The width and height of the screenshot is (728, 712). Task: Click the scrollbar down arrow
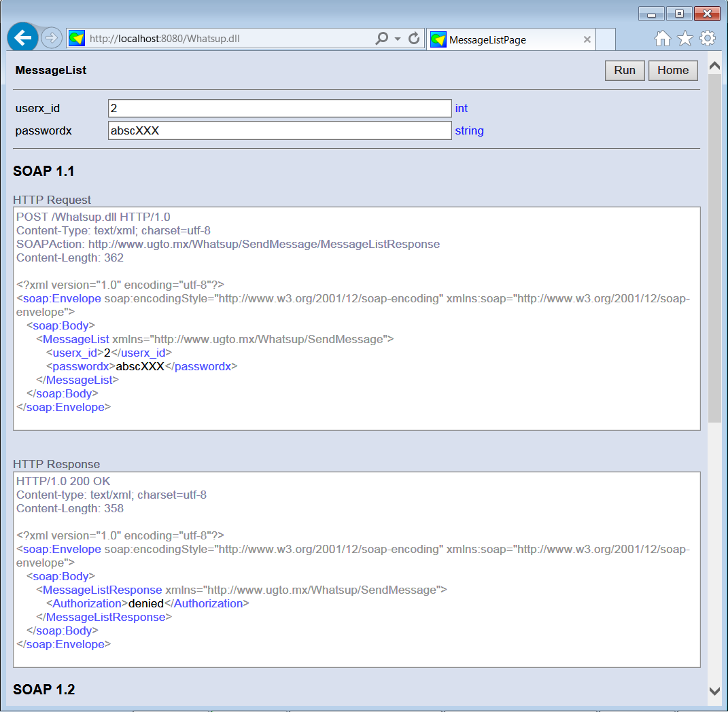pyautogui.click(x=714, y=691)
